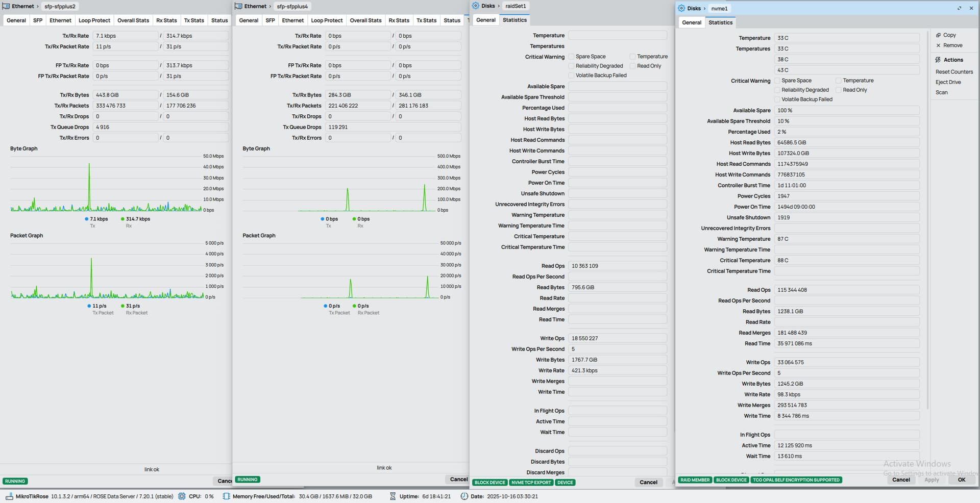Click the Date clock icon in the status bar
Screen dimensions: 980x503
(x=464, y=496)
